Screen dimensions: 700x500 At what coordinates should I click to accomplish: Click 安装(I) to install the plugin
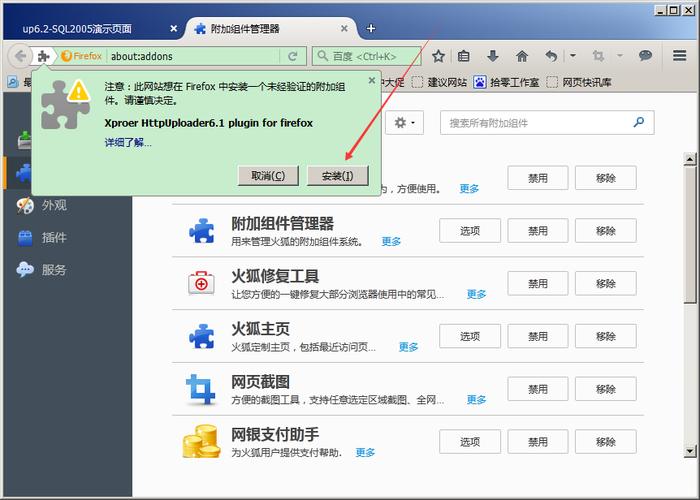point(338,175)
